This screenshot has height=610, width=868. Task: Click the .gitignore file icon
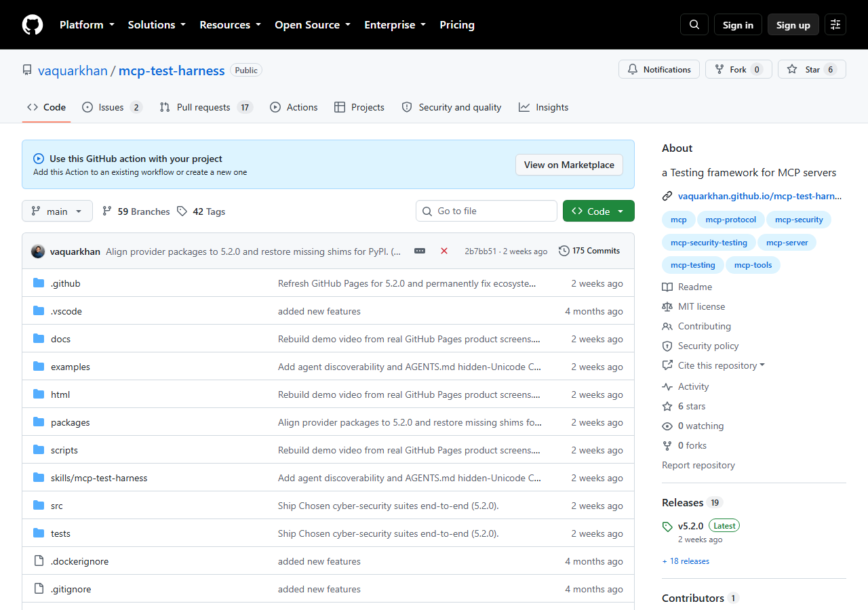pos(39,589)
